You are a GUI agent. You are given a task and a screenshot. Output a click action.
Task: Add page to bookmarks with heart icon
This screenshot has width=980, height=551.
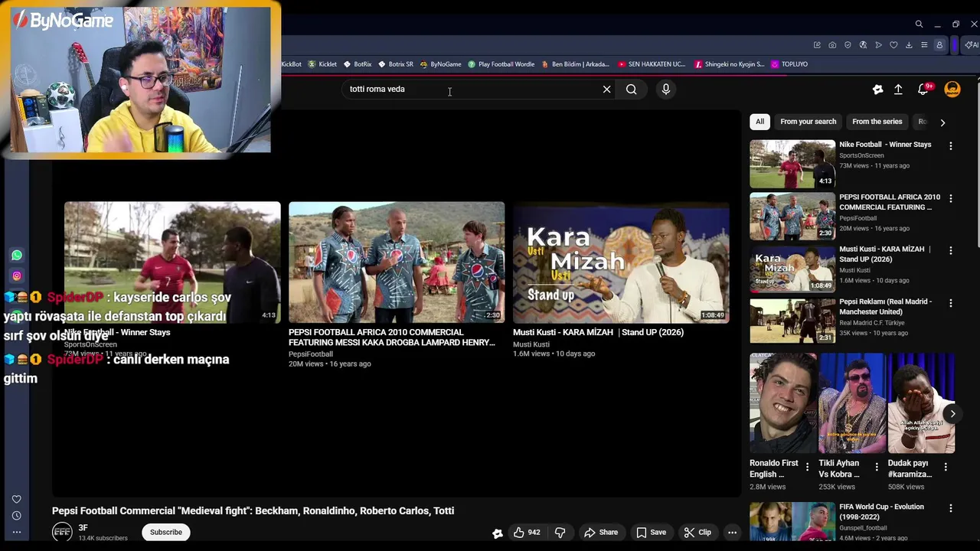point(893,45)
